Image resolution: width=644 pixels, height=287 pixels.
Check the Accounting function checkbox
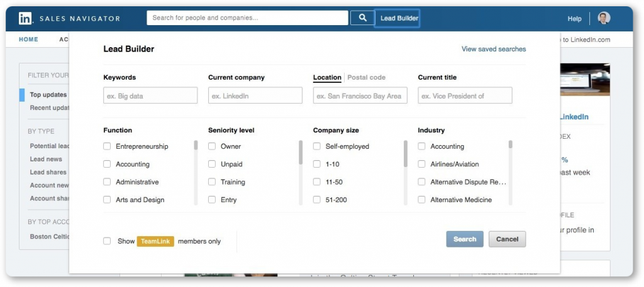click(107, 164)
